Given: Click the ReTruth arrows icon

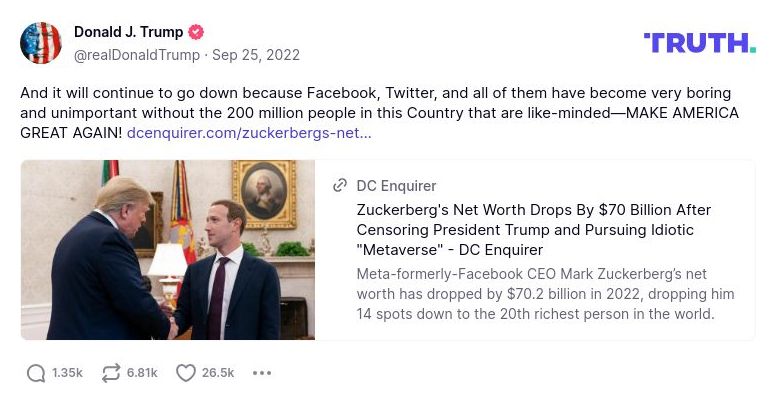Looking at the screenshot, I should pyautogui.click(x=110, y=373).
